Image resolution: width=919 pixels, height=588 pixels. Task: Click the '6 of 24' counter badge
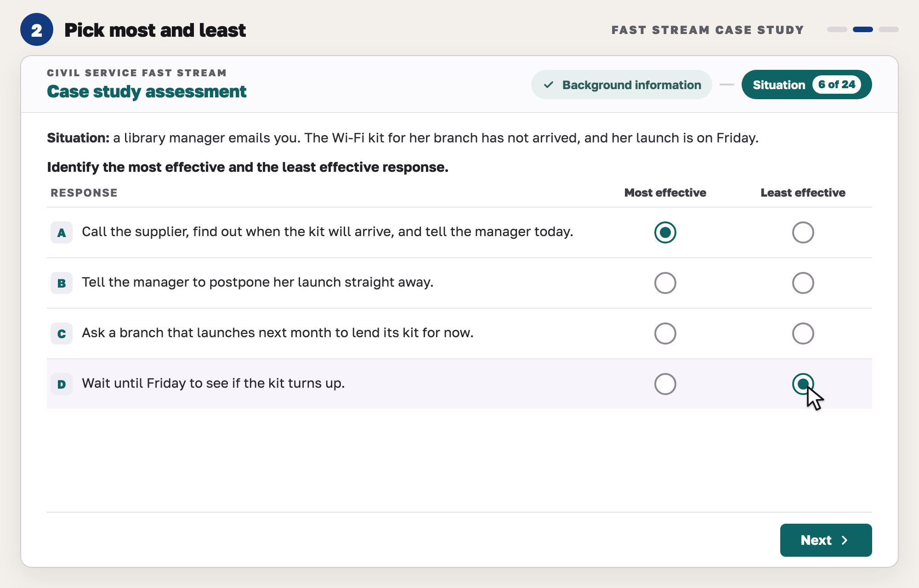point(836,85)
